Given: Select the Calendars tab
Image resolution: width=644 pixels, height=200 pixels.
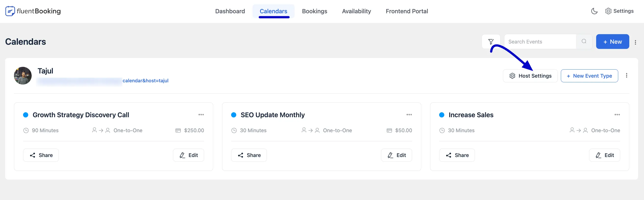Looking at the screenshot, I should (x=273, y=11).
